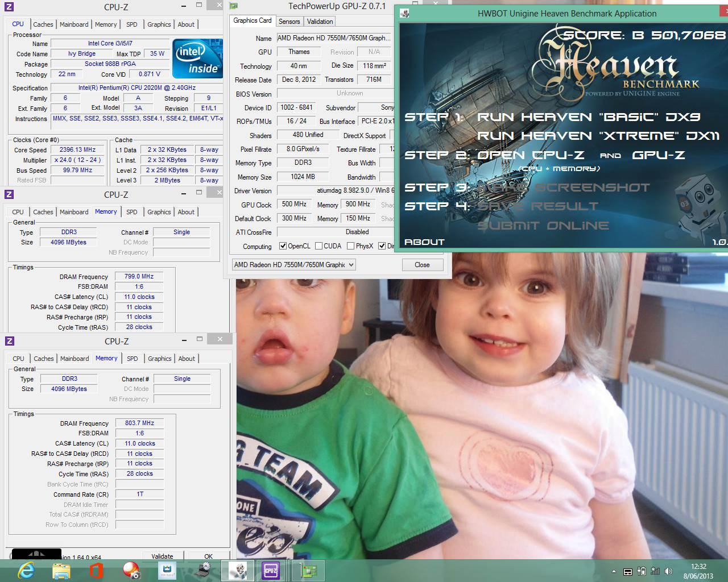This screenshot has width=728, height=582.
Task: Open CPU tab in CPU-Z window with 799.0 MHz
Action: [x=18, y=212]
